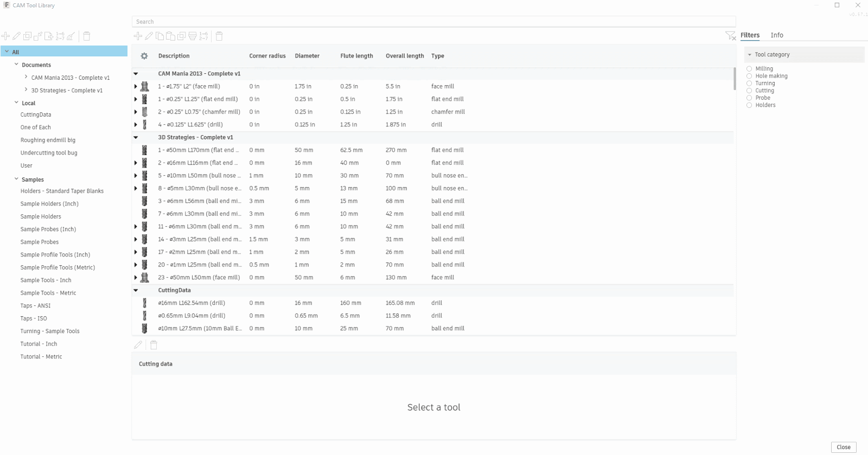
Task: Clear filters using the funnel icon
Action: point(730,36)
